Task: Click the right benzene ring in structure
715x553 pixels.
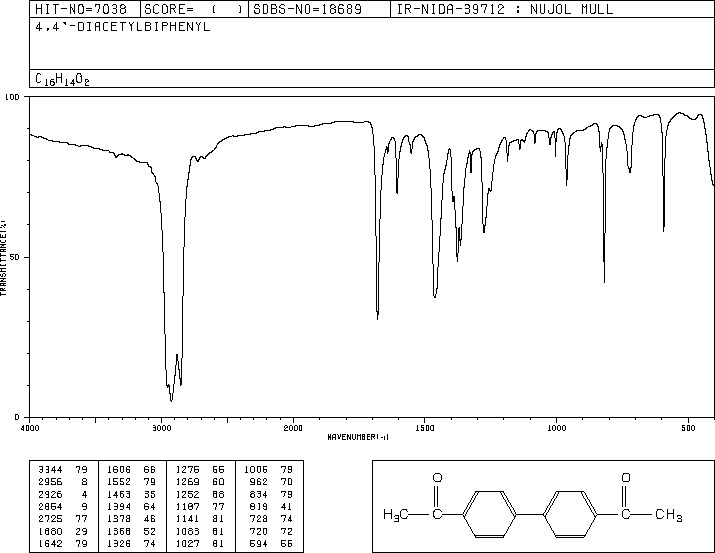Action: pos(570,514)
